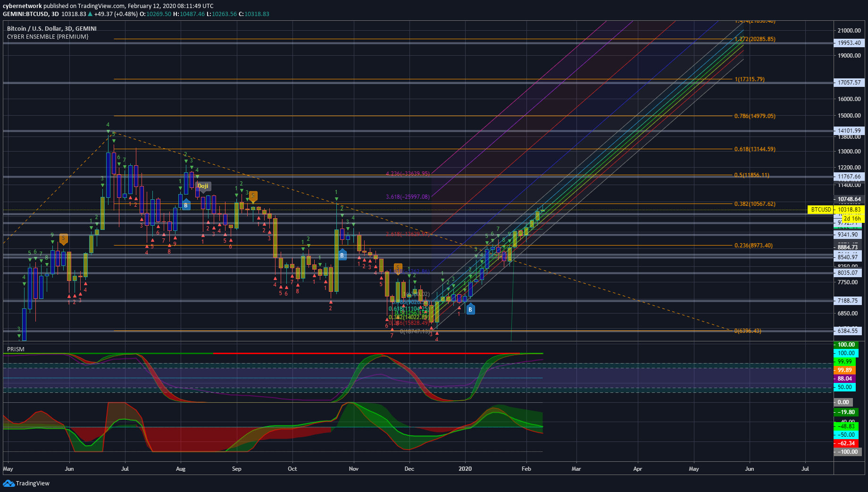Click the current price label 10318.83 on axis
Viewport: 868px width, 492px height.
pos(849,210)
